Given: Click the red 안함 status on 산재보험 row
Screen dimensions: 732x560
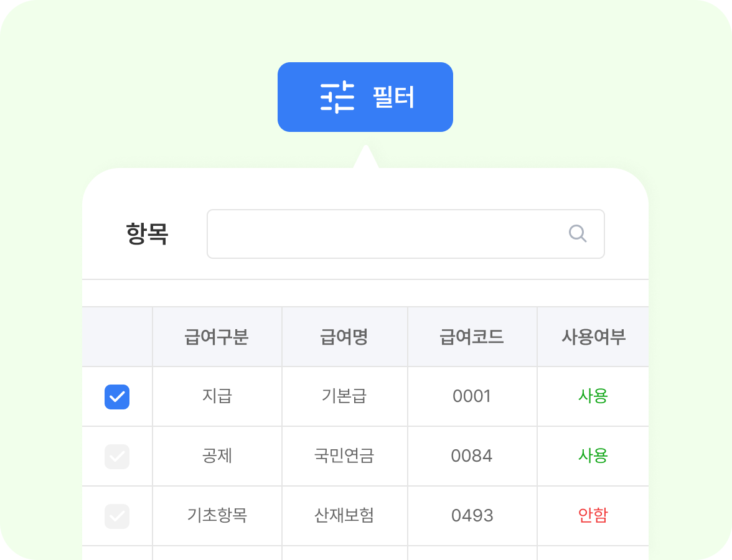Looking at the screenshot, I should pyautogui.click(x=592, y=516).
